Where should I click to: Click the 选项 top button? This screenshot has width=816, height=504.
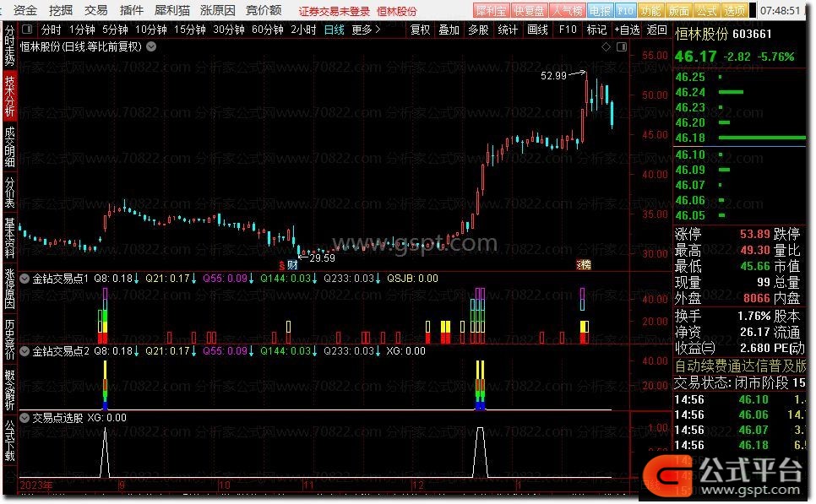pos(735,10)
